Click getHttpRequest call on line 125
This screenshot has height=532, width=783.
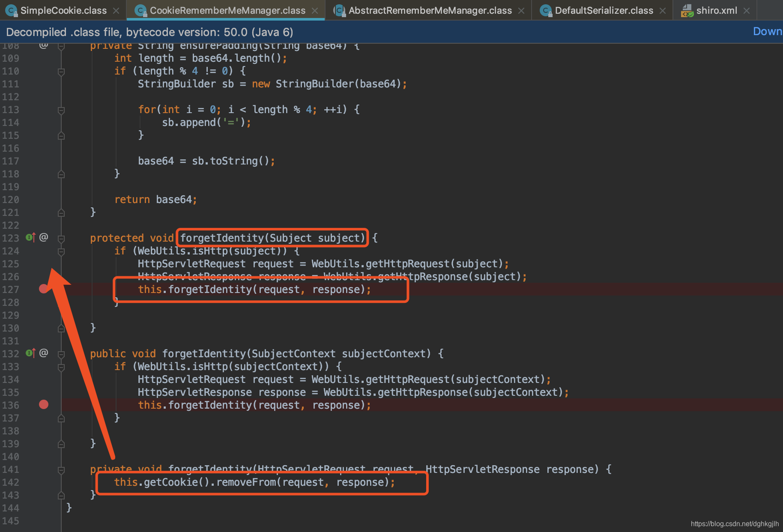408,264
